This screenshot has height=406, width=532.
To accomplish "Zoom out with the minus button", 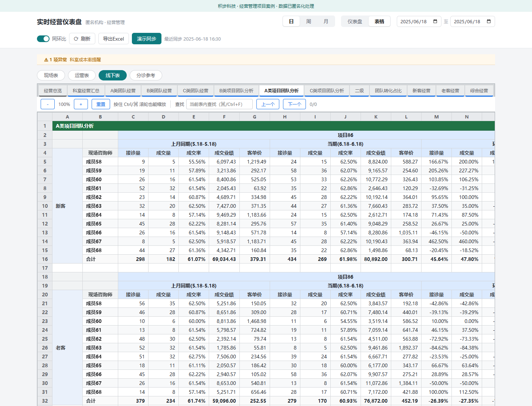I will (48, 104).
